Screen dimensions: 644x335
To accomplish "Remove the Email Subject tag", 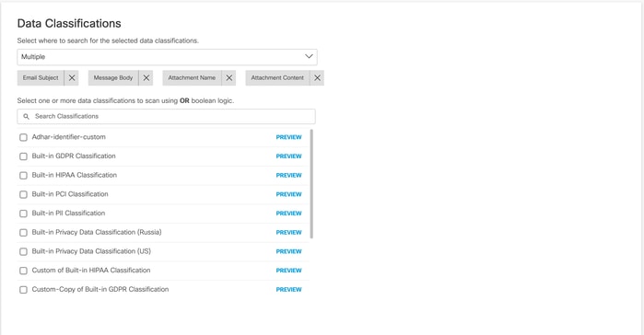I will (x=72, y=78).
